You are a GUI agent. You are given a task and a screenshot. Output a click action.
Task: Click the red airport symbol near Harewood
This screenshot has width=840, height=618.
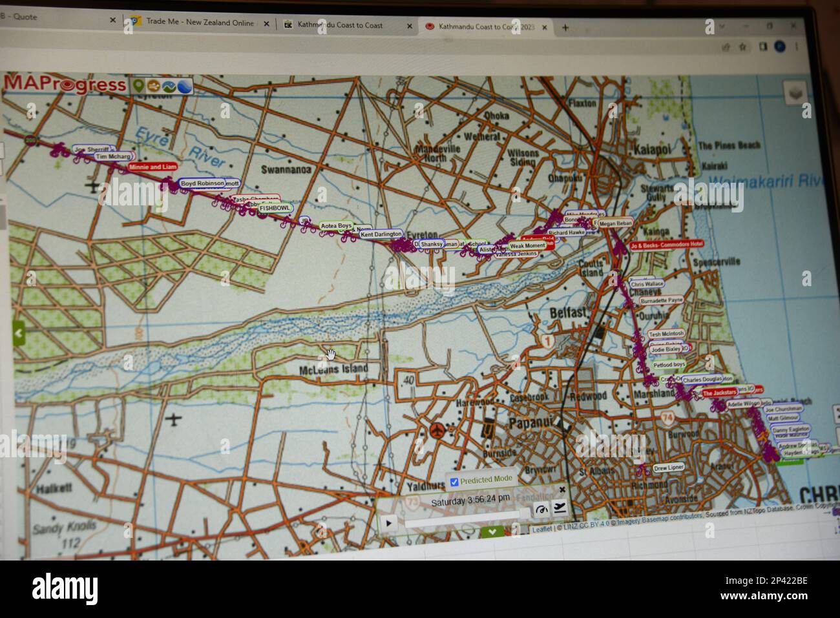click(x=437, y=430)
